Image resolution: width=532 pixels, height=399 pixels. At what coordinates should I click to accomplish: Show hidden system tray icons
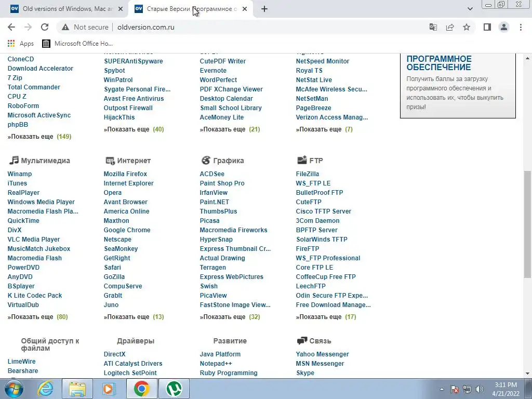[442, 389]
